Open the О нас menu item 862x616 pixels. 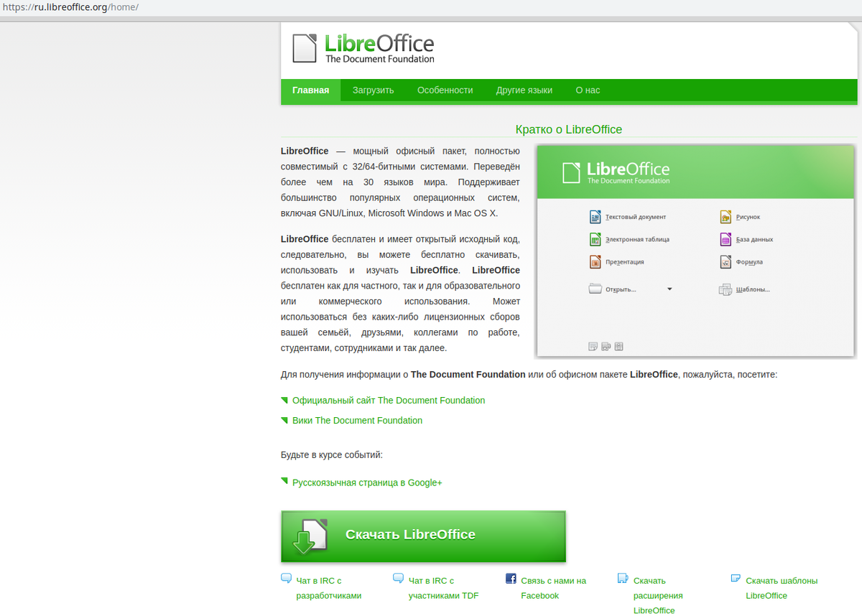[x=588, y=90]
